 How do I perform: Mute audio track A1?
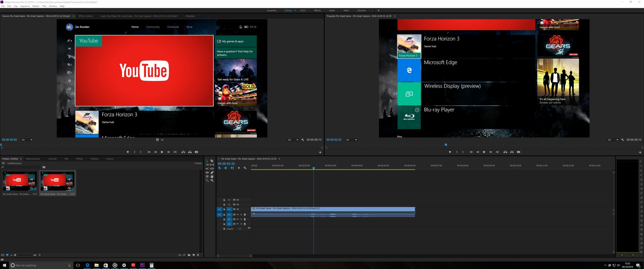238,215
